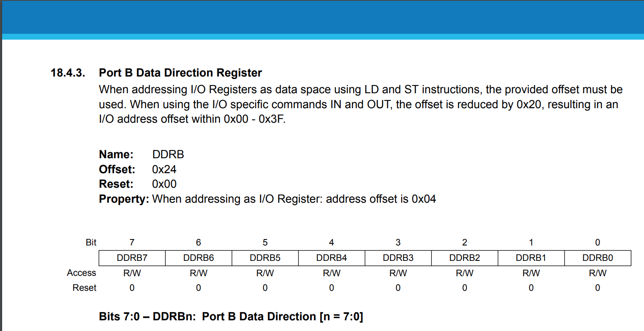Click the register name DDRB
The width and height of the screenshot is (644, 331).
point(168,154)
